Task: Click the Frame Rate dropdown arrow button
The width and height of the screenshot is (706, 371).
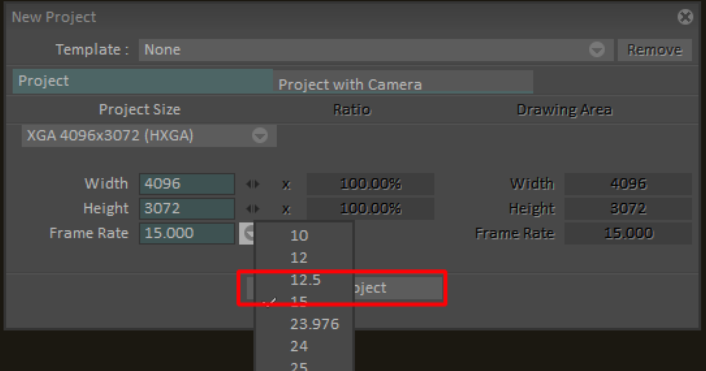Action: pyautogui.click(x=247, y=233)
